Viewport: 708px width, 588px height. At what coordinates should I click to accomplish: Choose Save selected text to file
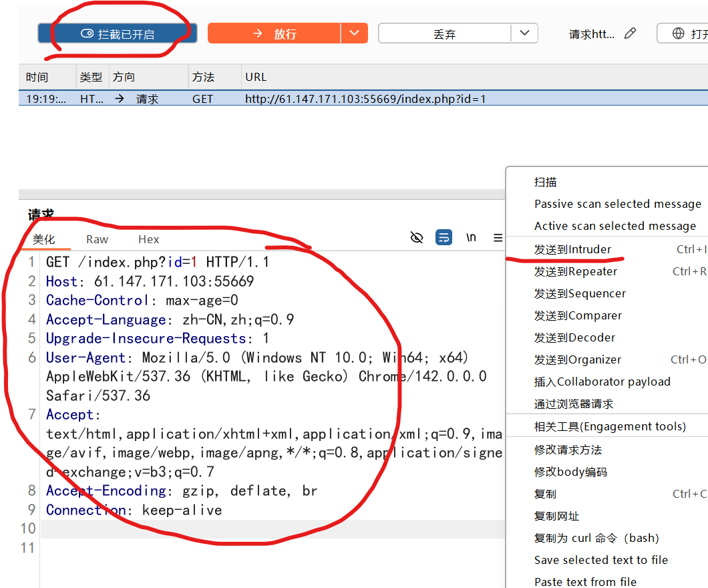coord(600,560)
